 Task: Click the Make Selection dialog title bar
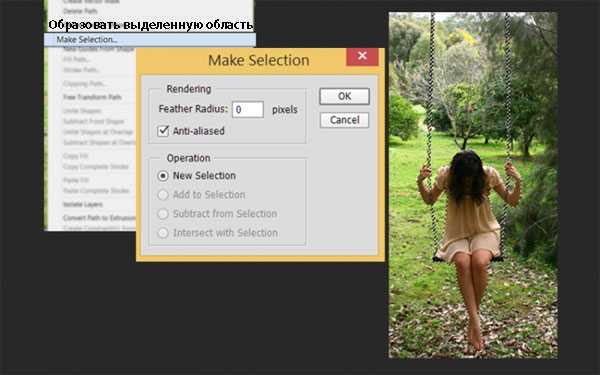click(x=242, y=60)
